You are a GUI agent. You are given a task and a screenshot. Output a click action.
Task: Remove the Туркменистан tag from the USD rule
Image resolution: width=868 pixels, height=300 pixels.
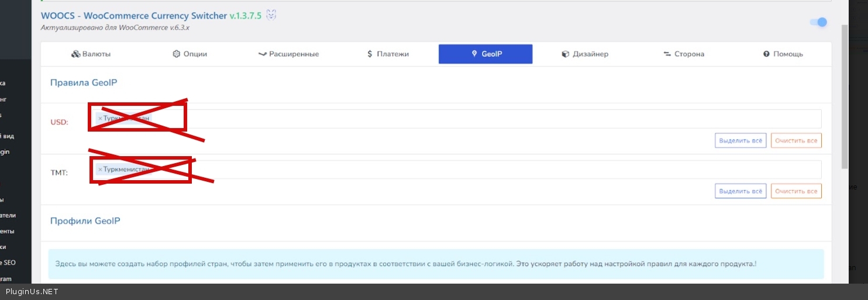[x=100, y=119]
